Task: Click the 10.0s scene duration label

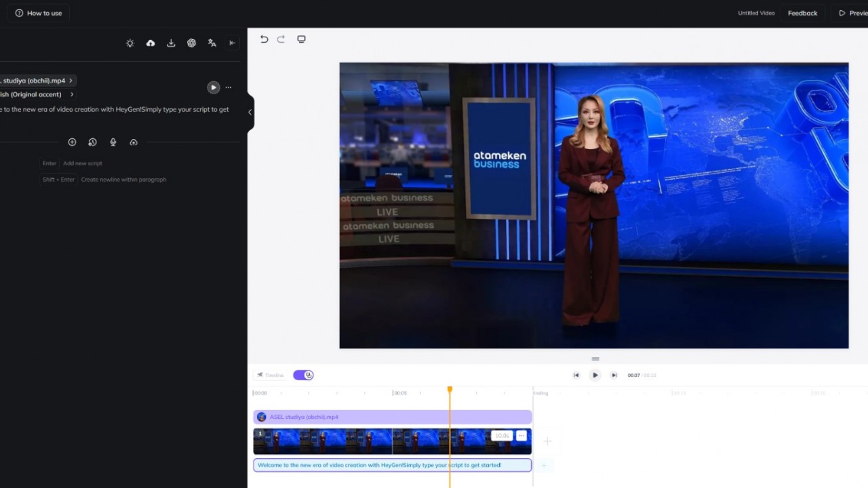Action: [x=502, y=436]
